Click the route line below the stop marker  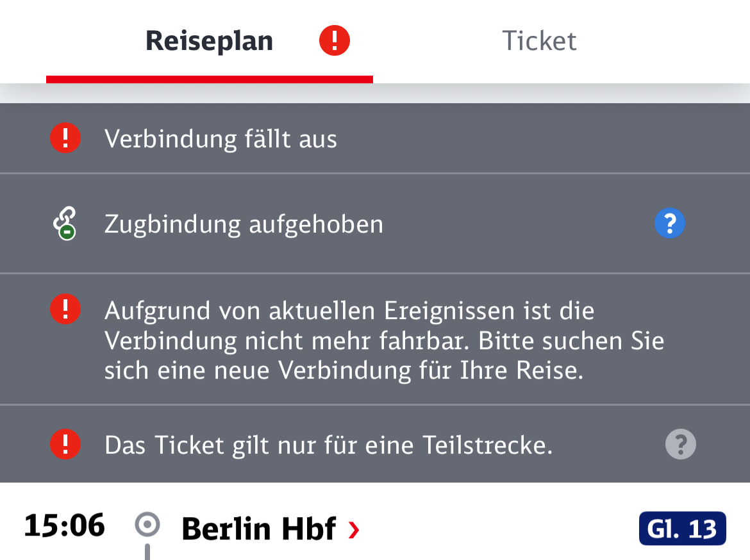[x=147, y=552]
